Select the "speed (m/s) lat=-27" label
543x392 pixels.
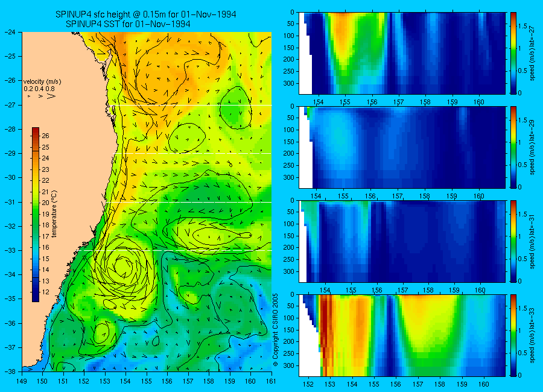tap(532, 53)
